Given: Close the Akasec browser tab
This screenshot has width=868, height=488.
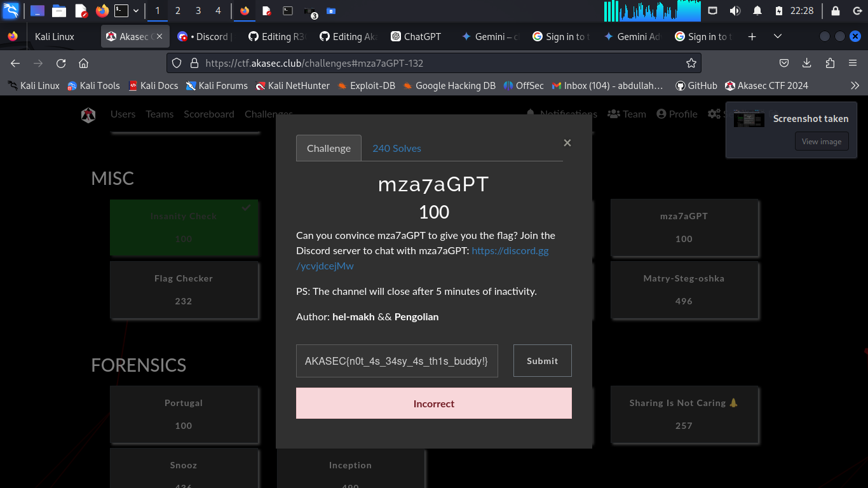Looking at the screenshot, I should pyautogui.click(x=159, y=37).
